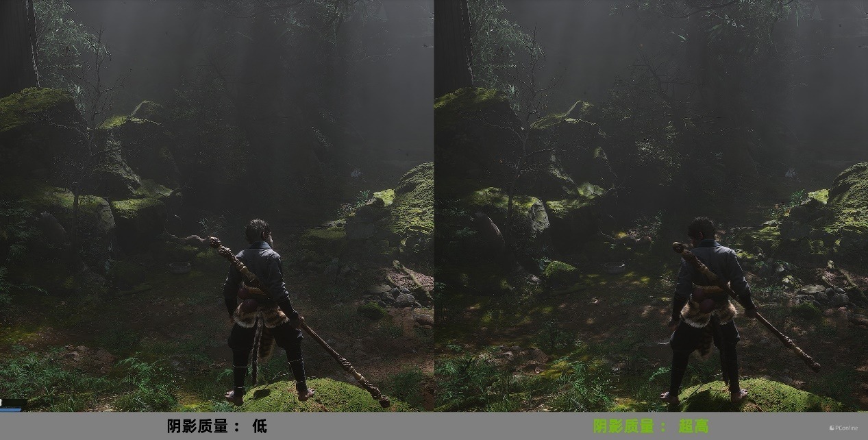868x440 pixels.
Task: Click the green caption "阴影质量： 超高"
Action: coord(651,426)
